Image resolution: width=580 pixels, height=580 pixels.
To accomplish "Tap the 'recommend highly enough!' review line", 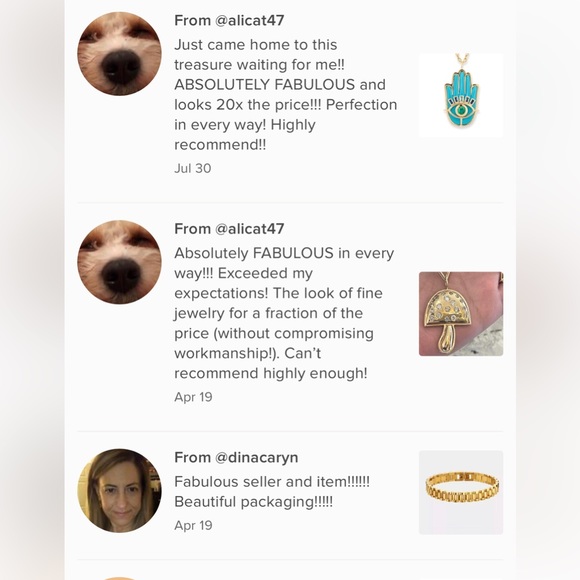I will point(271,373).
